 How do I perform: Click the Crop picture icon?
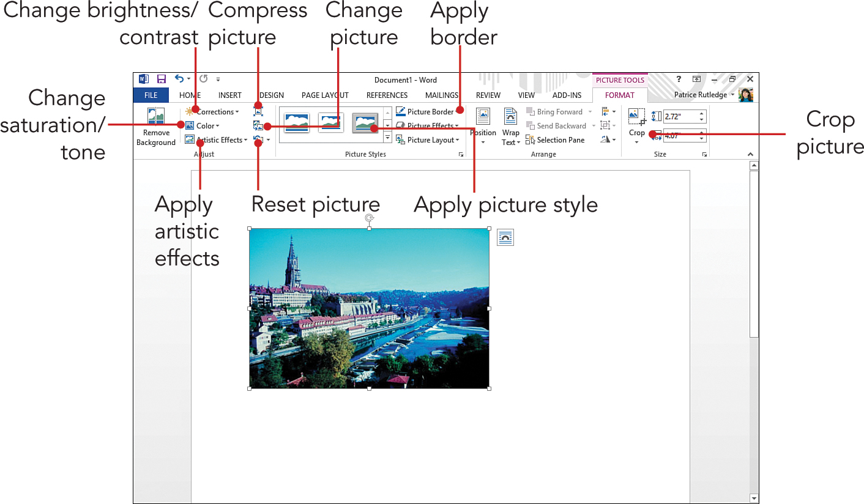[637, 116]
